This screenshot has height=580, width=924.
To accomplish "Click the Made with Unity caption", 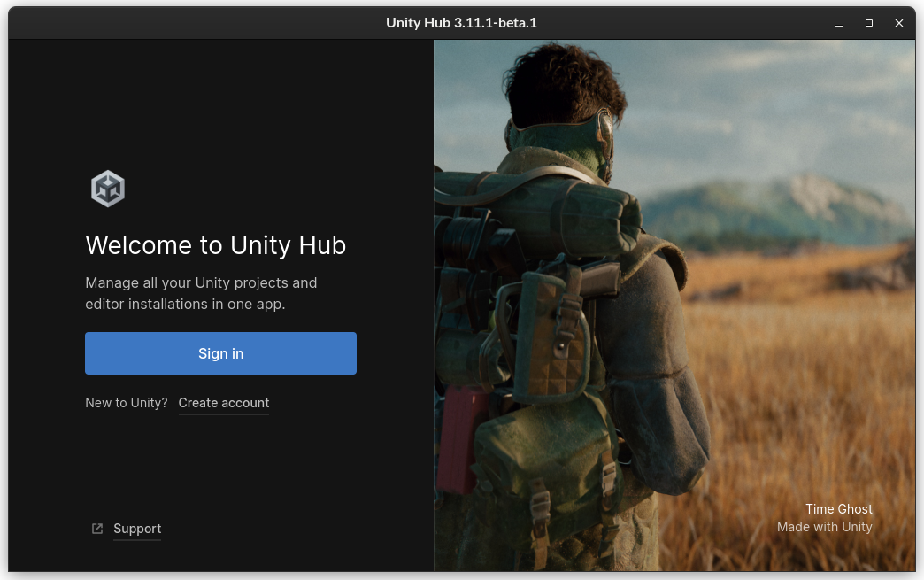I will point(824,527).
